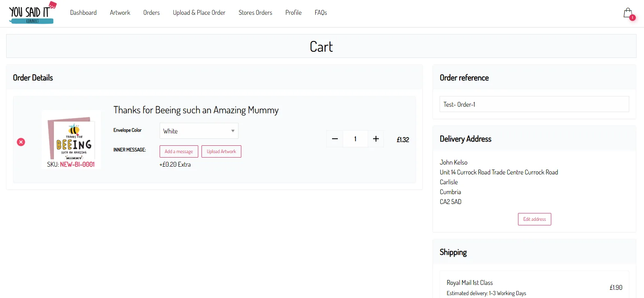Navigate to Orders
Screen dimensions: 644x298
coord(151,13)
